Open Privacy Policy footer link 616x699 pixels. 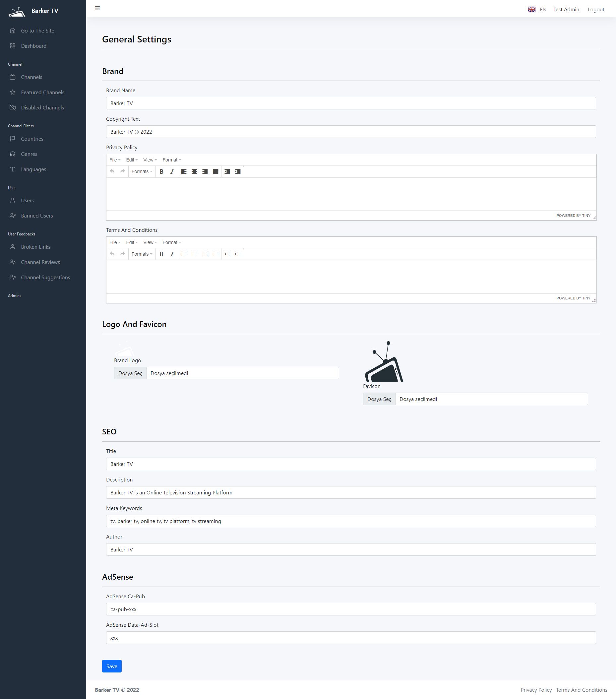pos(536,690)
